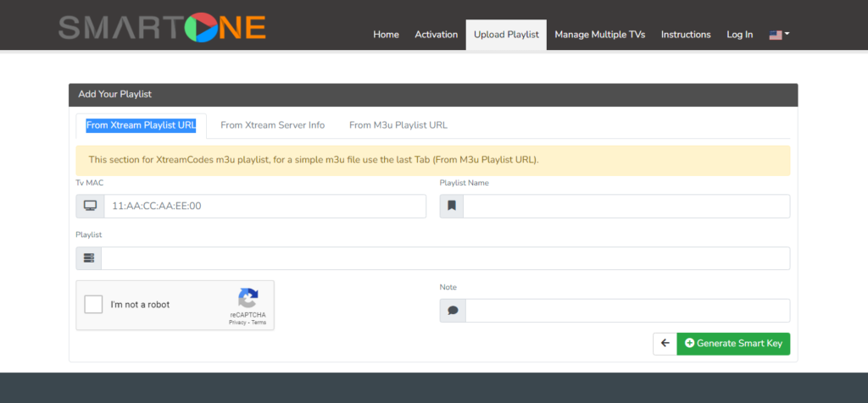Open the Activation page
This screenshot has height=403, width=868.
(437, 34)
